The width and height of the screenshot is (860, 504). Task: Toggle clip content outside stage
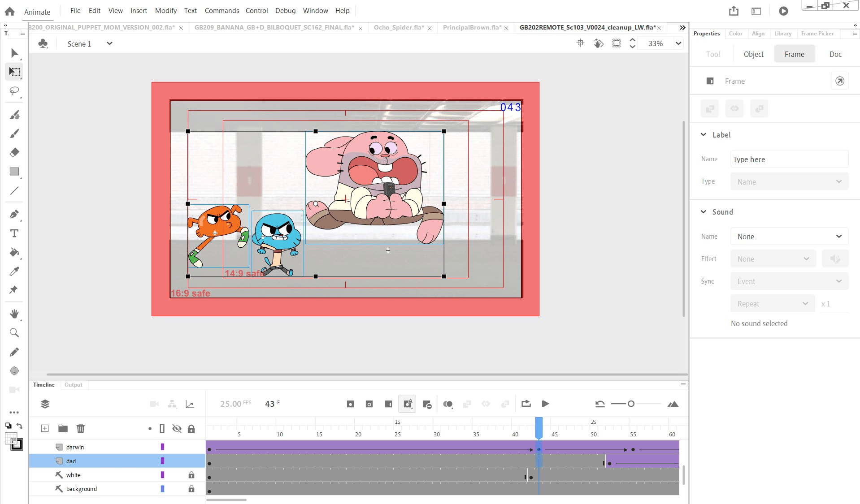click(617, 43)
